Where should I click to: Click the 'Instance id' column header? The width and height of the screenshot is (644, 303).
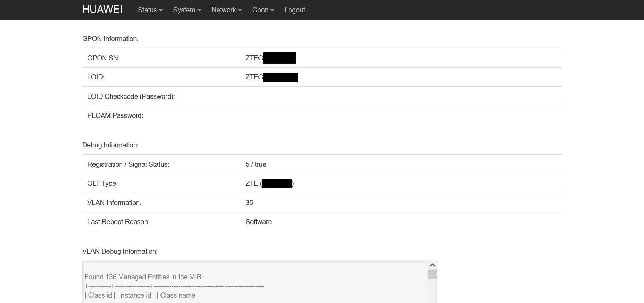[x=135, y=295]
